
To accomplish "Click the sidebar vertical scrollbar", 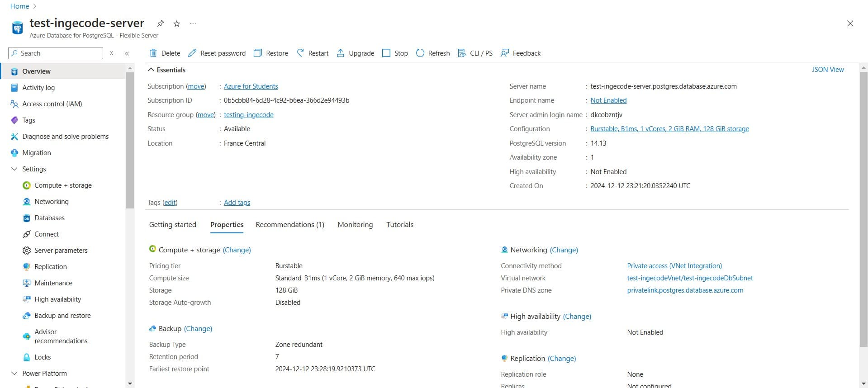I will [x=130, y=140].
